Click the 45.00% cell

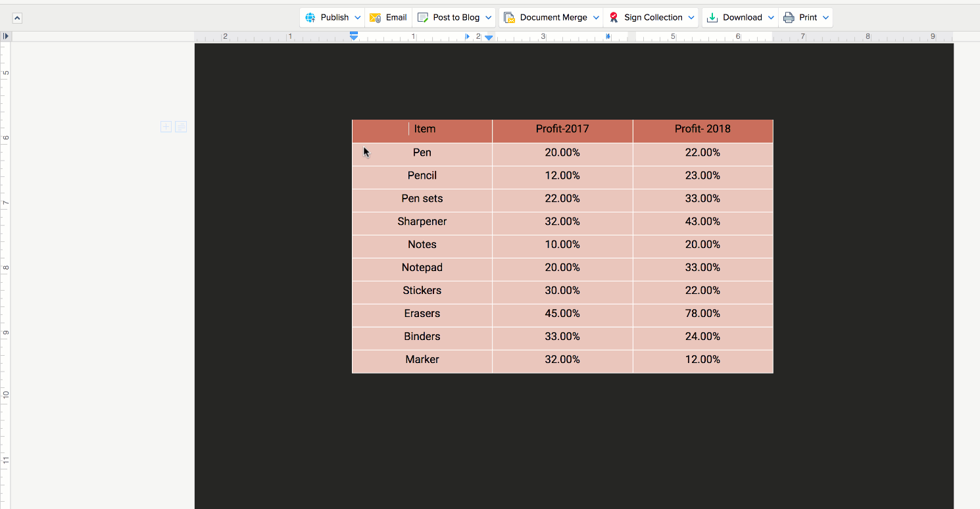(562, 316)
